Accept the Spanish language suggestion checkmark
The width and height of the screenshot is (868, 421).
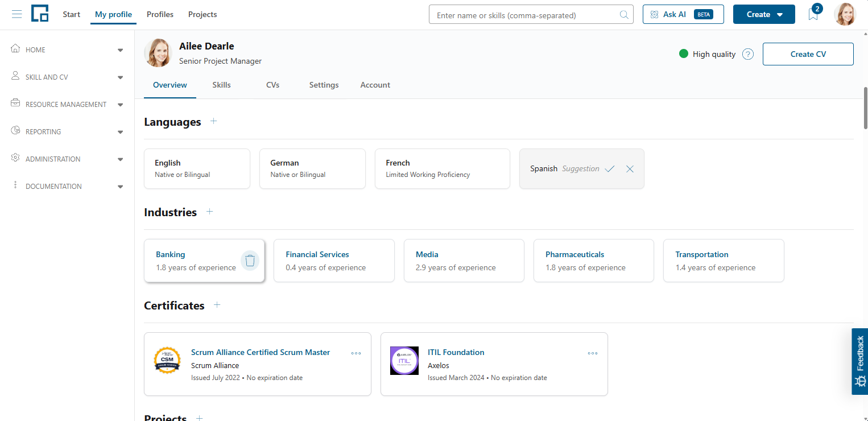pos(610,169)
